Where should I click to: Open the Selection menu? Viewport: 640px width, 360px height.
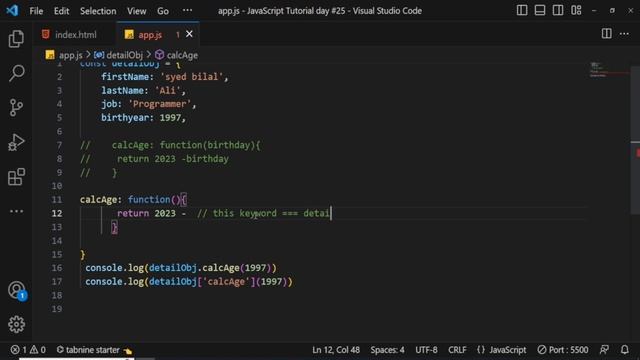(x=98, y=11)
